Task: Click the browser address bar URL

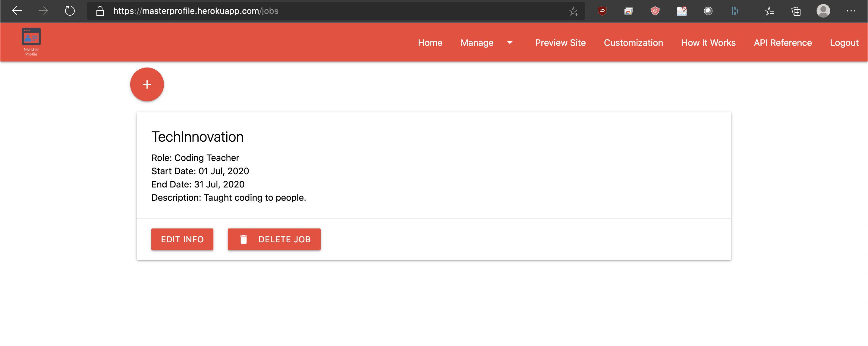Action: 195,11
